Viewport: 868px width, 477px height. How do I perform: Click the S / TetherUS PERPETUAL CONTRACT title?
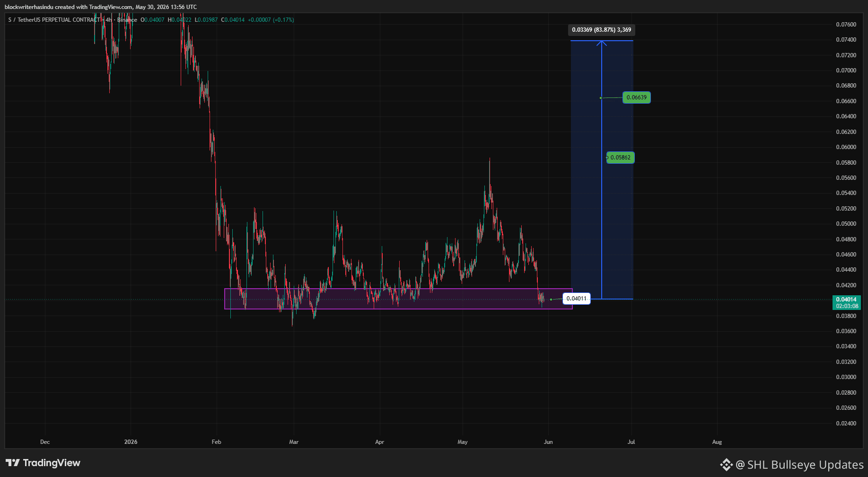54,20
